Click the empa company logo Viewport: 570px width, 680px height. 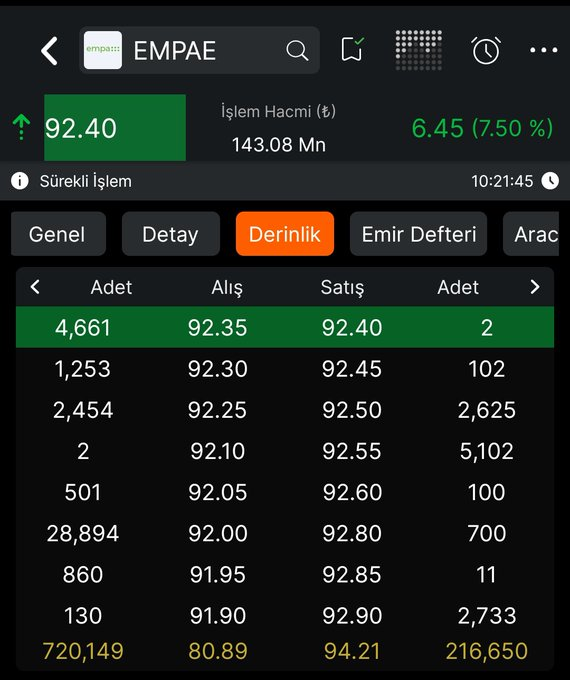point(103,50)
